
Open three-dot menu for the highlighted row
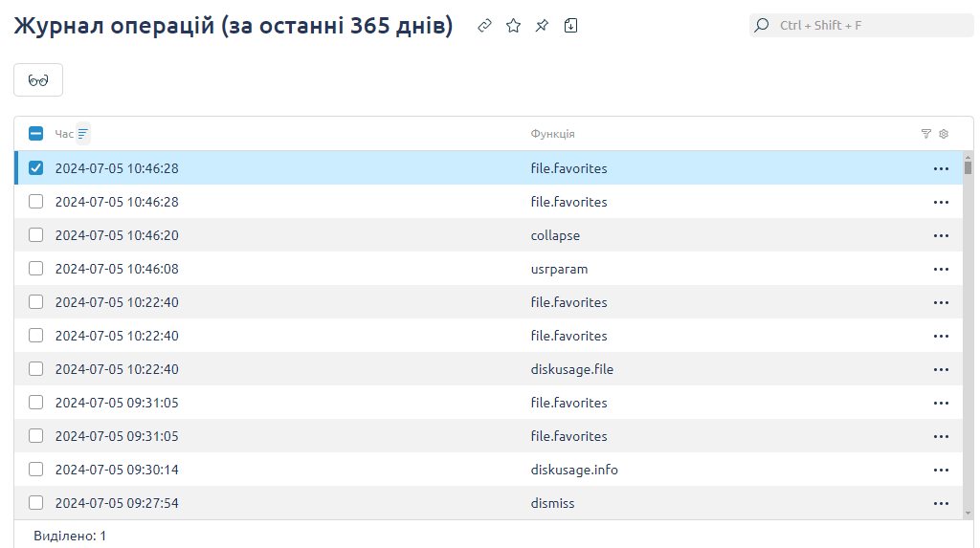click(x=942, y=168)
